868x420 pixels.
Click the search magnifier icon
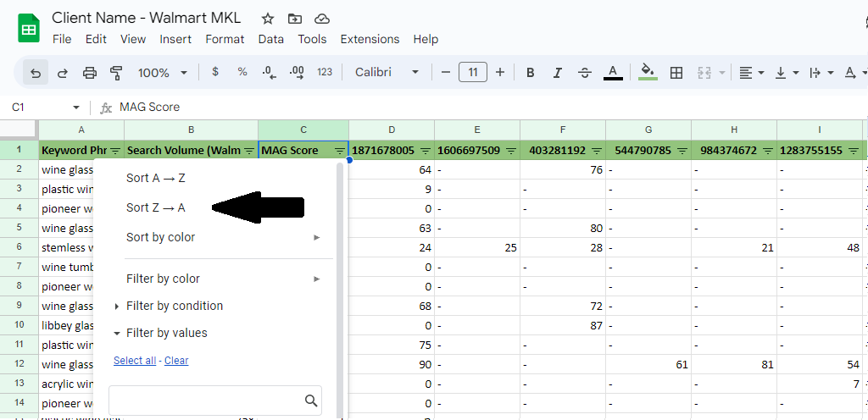pos(312,401)
